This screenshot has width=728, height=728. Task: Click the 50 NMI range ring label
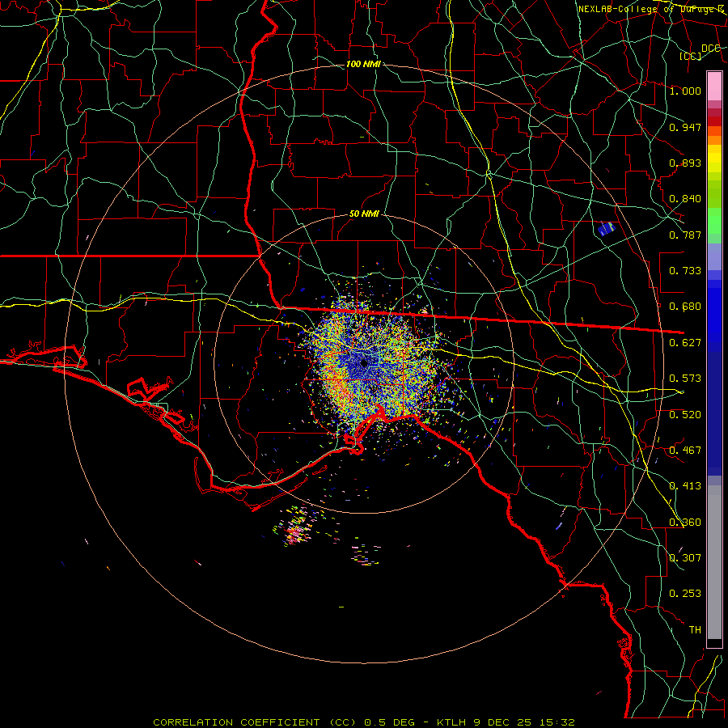point(364,214)
